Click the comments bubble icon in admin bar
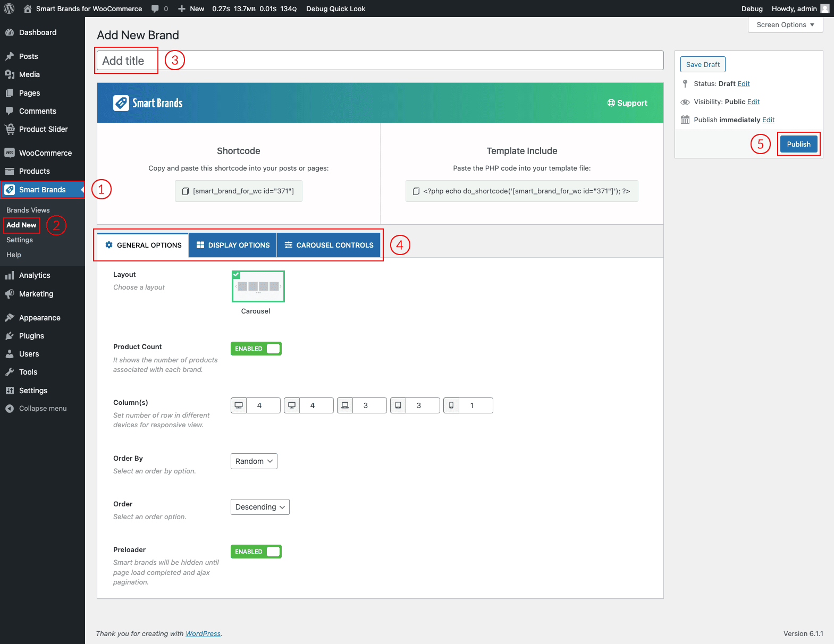 pos(155,9)
